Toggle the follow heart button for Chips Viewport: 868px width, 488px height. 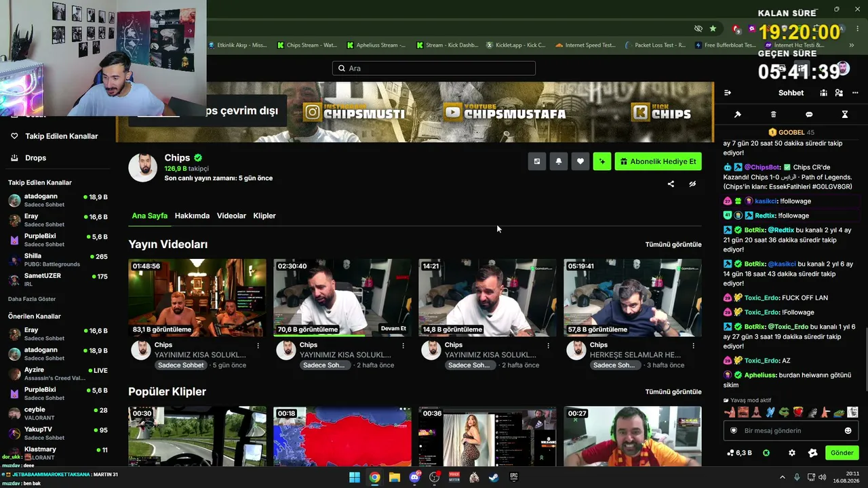(580, 161)
